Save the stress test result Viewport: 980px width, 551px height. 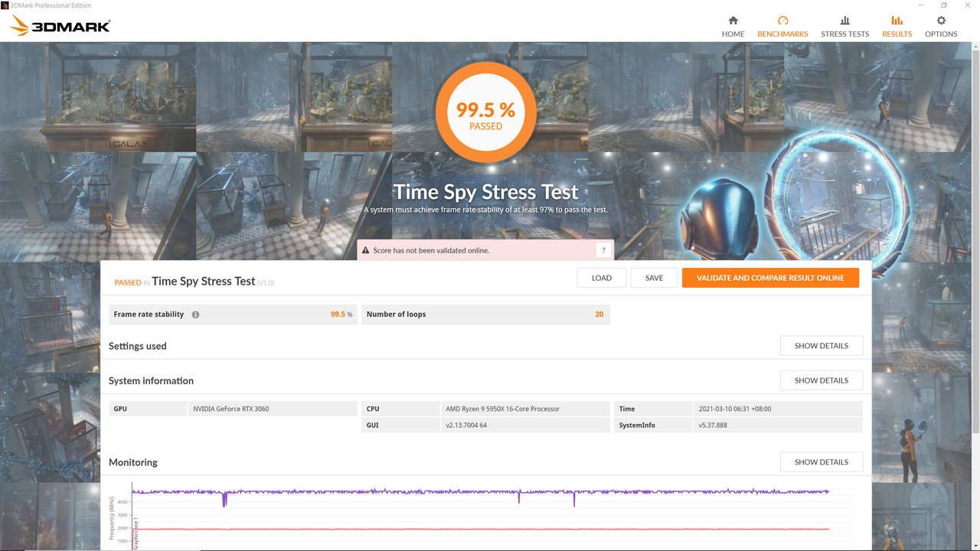[654, 278]
